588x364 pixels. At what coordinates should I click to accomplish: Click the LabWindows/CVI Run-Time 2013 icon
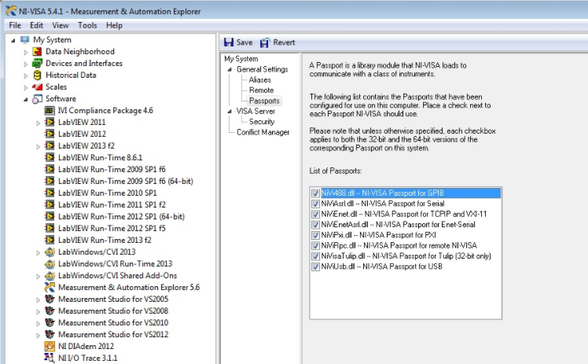tap(50, 263)
